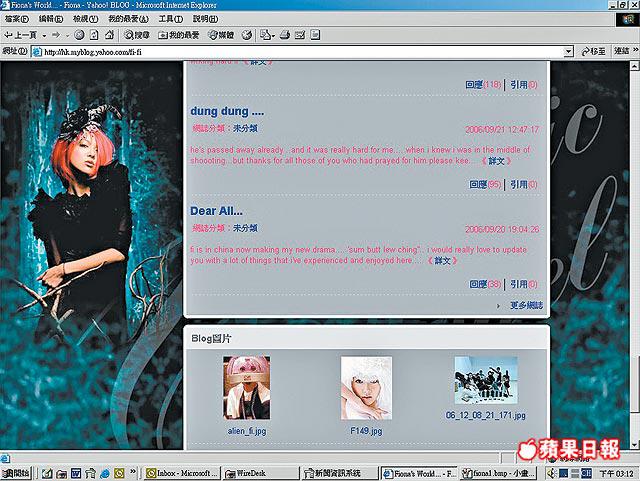
Task: Click the Discuss icon in toolbar
Action: (315, 36)
